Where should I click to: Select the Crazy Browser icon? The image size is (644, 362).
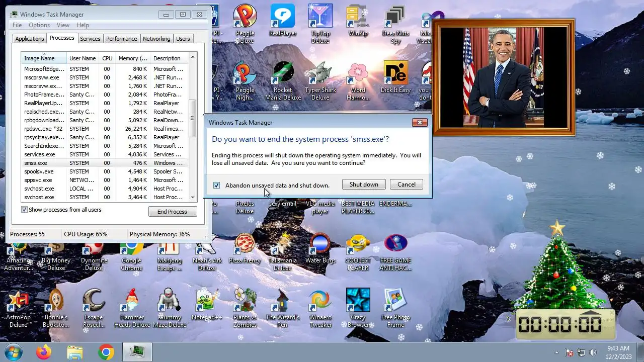click(x=358, y=308)
